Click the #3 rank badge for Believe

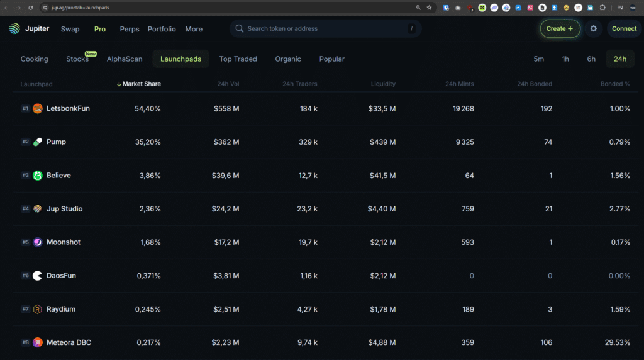25,176
